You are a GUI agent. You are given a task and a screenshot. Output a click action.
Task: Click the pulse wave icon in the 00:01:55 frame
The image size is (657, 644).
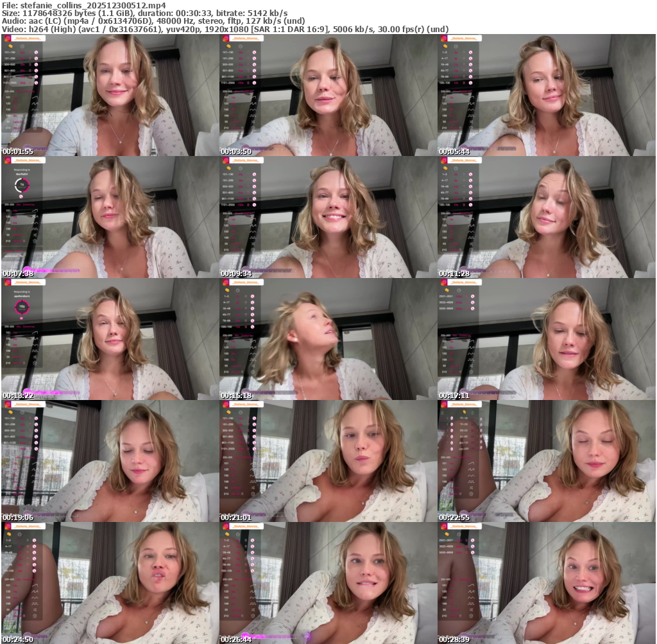tap(35, 100)
